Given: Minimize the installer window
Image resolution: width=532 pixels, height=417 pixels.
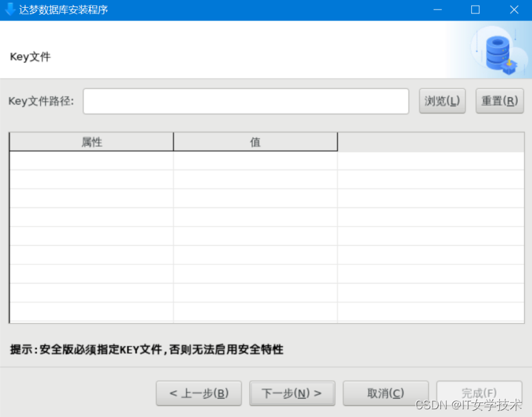Looking at the screenshot, I should point(438,10).
